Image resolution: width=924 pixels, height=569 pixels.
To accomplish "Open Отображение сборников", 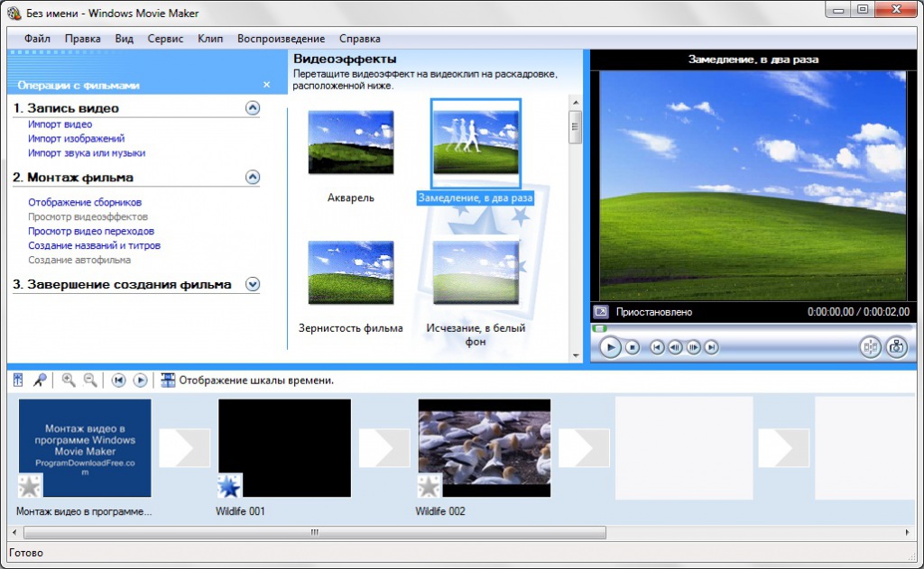I will click(85, 202).
